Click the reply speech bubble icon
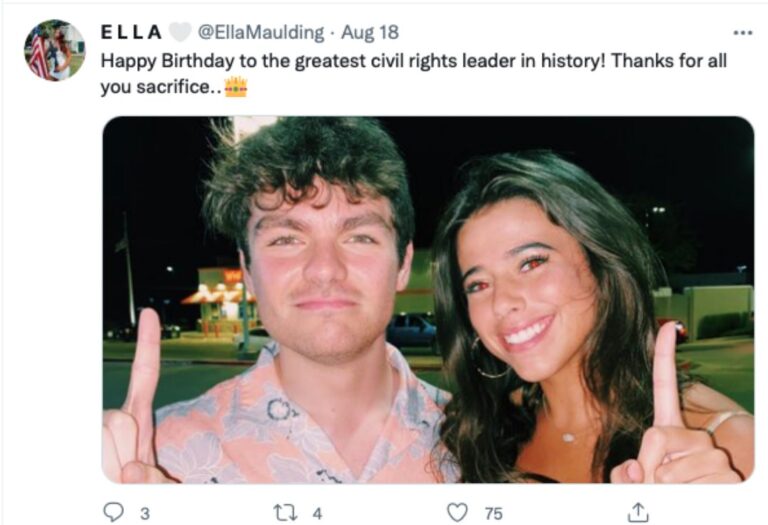Image resolution: width=768 pixels, height=525 pixels. [x=113, y=512]
